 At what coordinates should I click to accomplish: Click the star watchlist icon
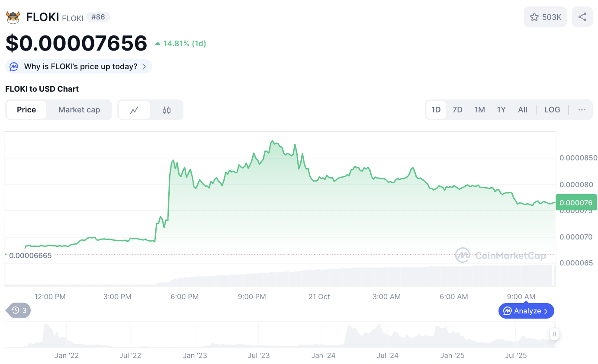point(534,17)
